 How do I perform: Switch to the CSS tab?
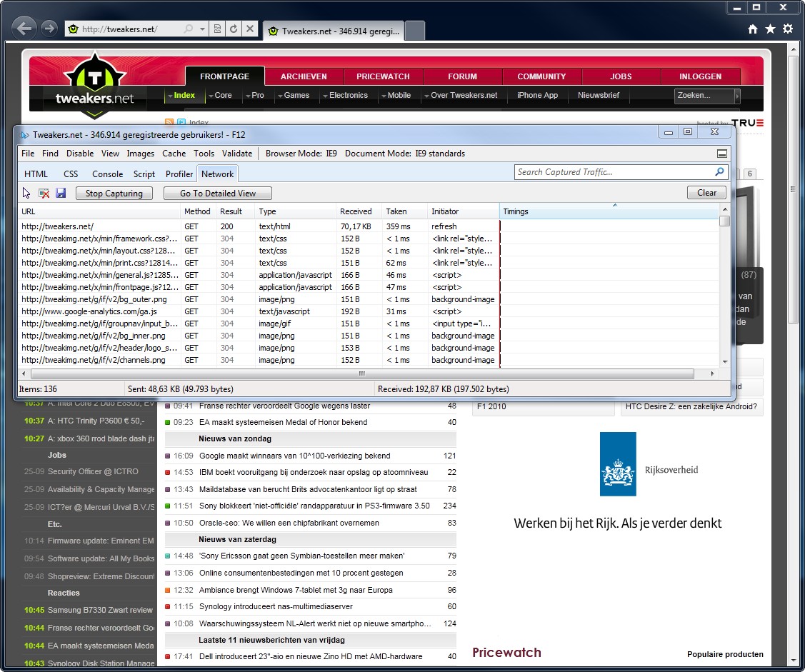point(71,174)
